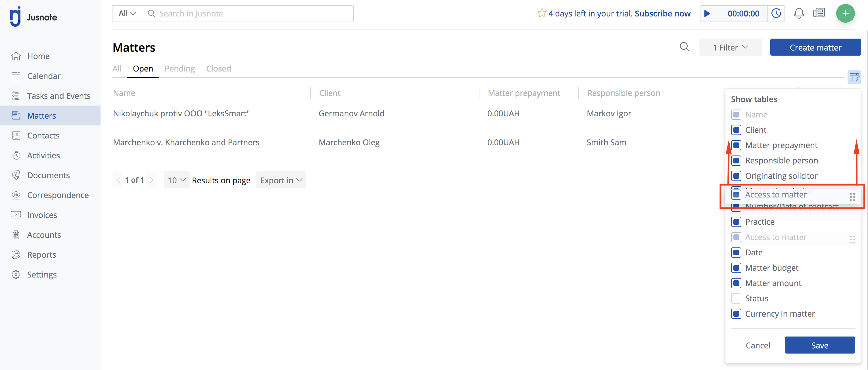Screen dimensions: 868x370
Task: Open the timer history clock icon
Action: [776, 13]
